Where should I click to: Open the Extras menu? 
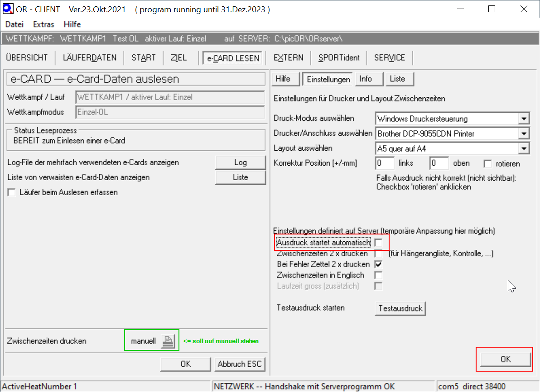(x=43, y=24)
